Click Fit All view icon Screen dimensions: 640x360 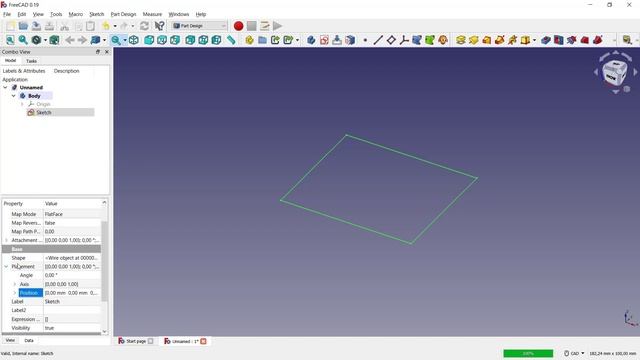click(x=10, y=40)
